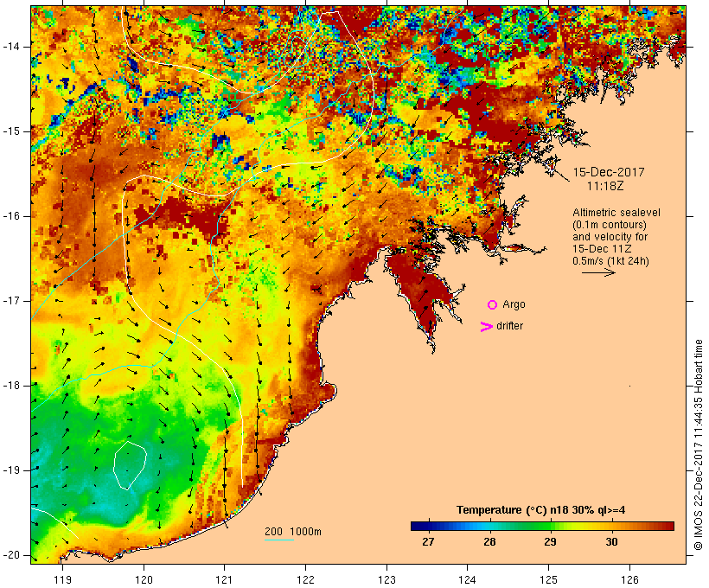
Task: Click longitude axis label '122'
Action: point(306,579)
